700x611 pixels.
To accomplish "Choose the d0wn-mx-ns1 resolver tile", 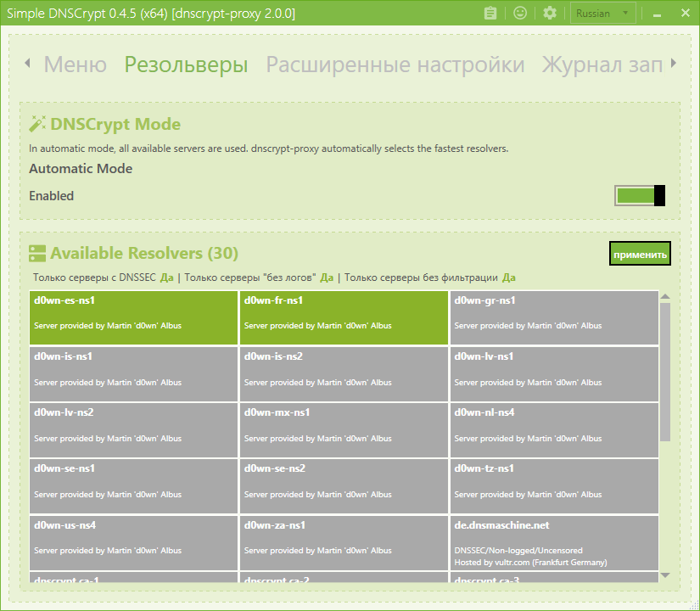I will (x=344, y=430).
